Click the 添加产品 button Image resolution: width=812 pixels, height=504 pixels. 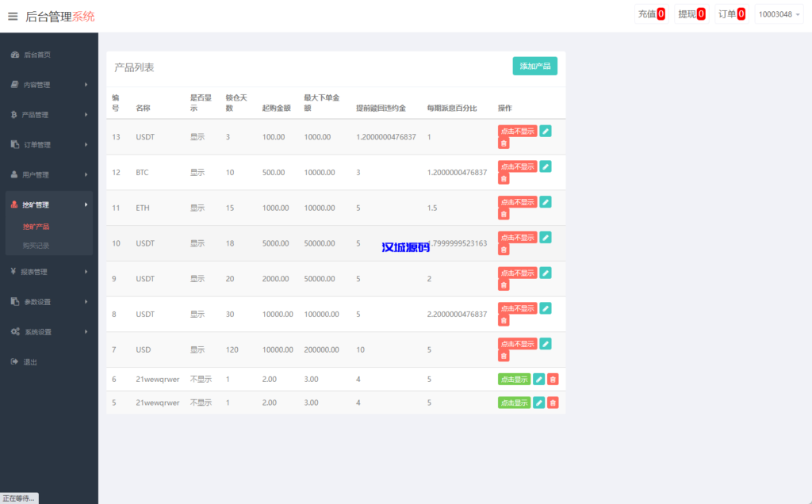(x=534, y=67)
